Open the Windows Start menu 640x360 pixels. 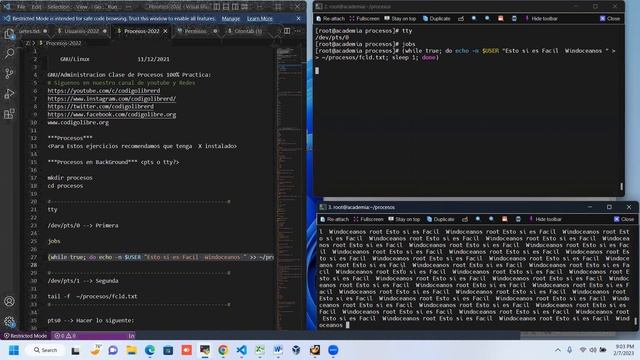[14, 350]
